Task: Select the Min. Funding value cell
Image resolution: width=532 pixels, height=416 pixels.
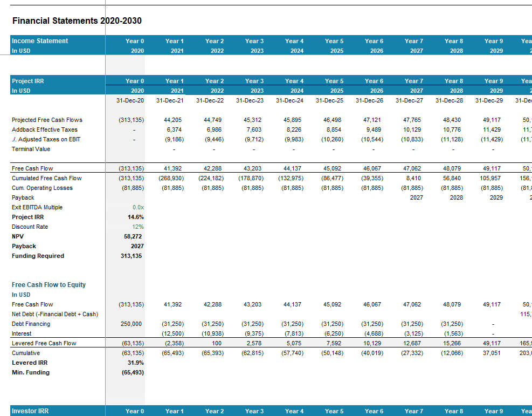Action: tap(132, 372)
